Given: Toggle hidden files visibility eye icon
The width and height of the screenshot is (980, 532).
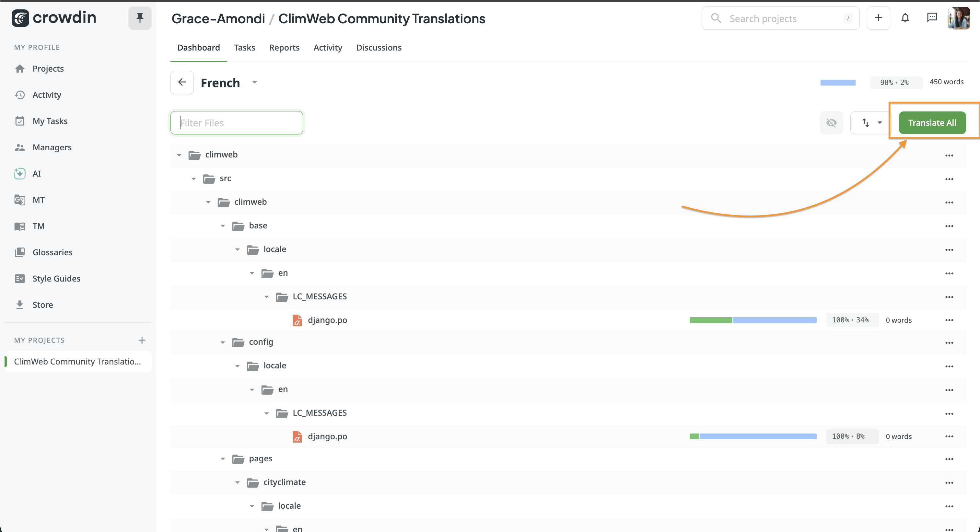Looking at the screenshot, I should (831, 123).
